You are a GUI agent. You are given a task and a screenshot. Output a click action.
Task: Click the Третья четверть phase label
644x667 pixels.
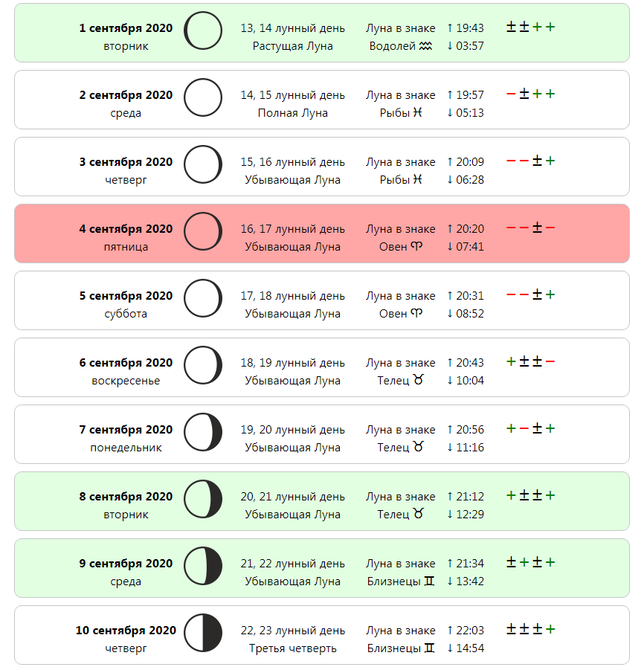pos(293,648)
